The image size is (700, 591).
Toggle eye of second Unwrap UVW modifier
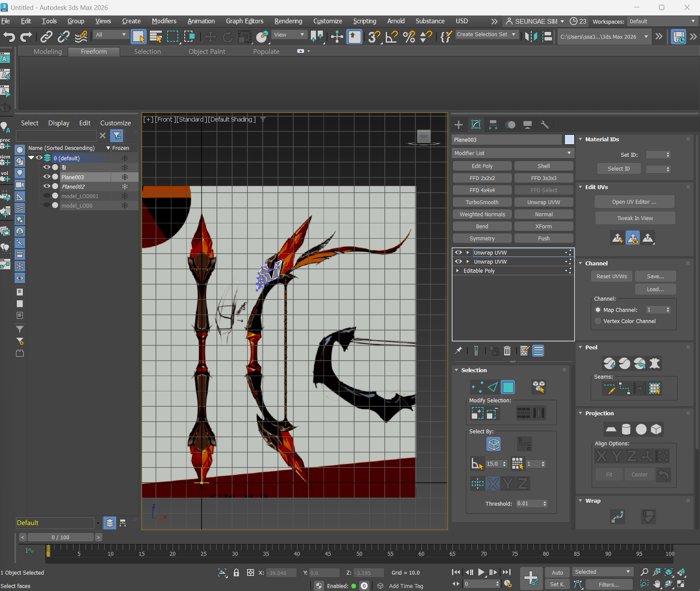(x=458, y=261)
